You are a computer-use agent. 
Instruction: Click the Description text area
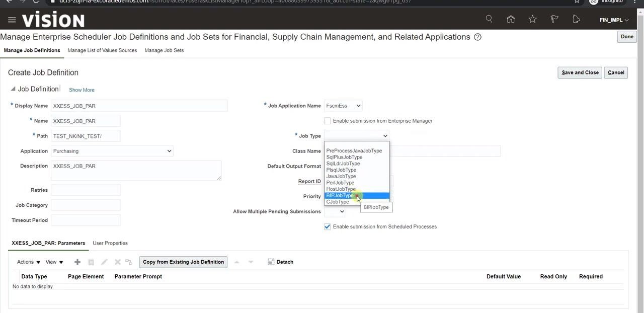[x=136, y=170]
